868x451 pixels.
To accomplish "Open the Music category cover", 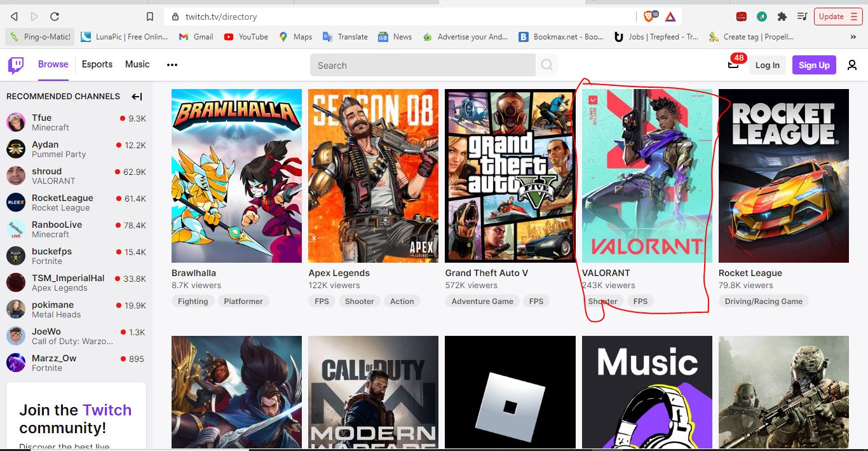I will (x=647, y=393).
